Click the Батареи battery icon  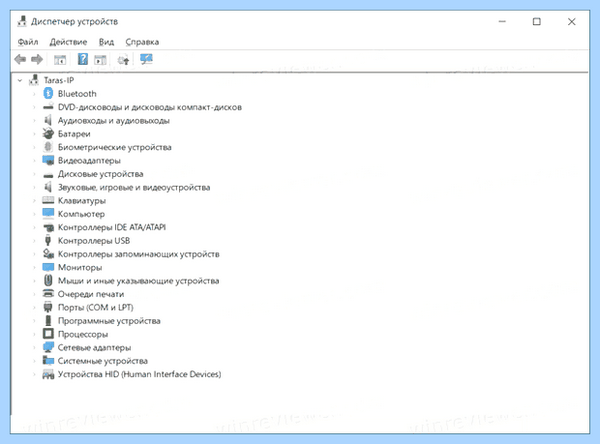point(48,134)
